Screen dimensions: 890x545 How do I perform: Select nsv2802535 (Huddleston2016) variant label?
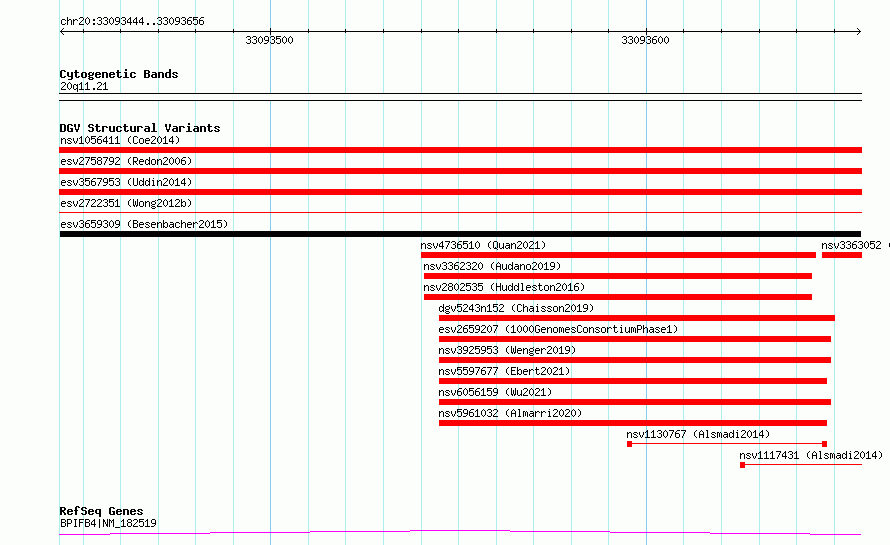[504, 287]
